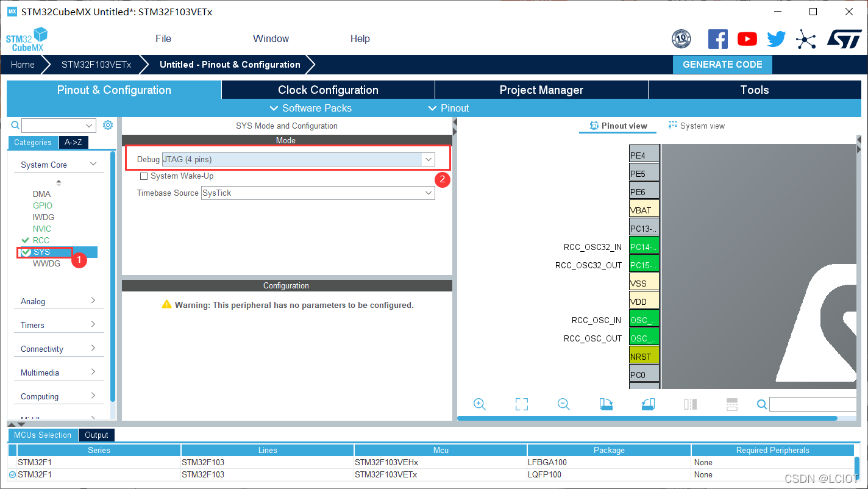
Task: Expand the Connectivity category
Action: click(59, 349)
